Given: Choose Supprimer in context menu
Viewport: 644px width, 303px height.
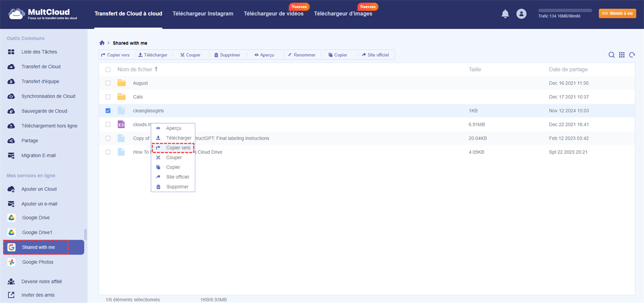Looking at the screenshot, I should 173,187.
